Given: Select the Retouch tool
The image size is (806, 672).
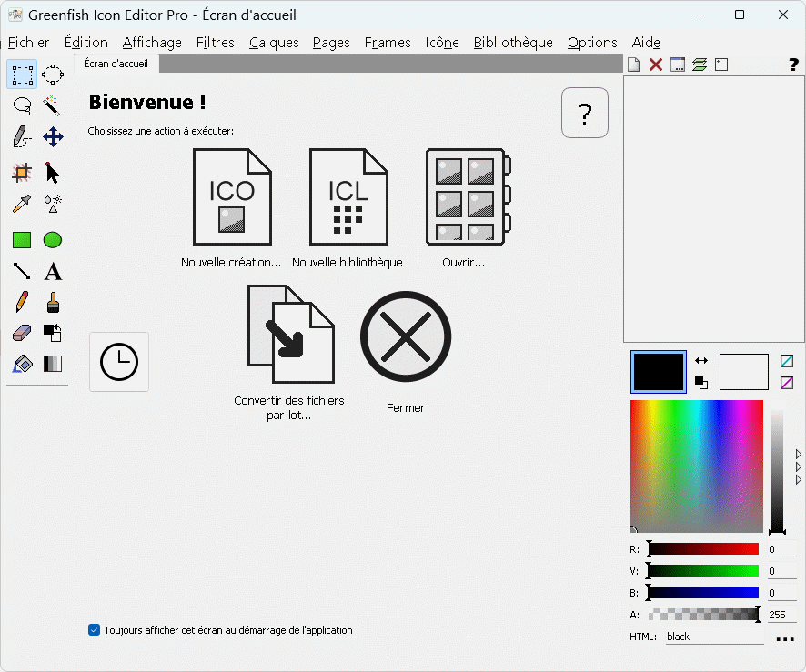Looking at the screenshot, I should point(53,204).
